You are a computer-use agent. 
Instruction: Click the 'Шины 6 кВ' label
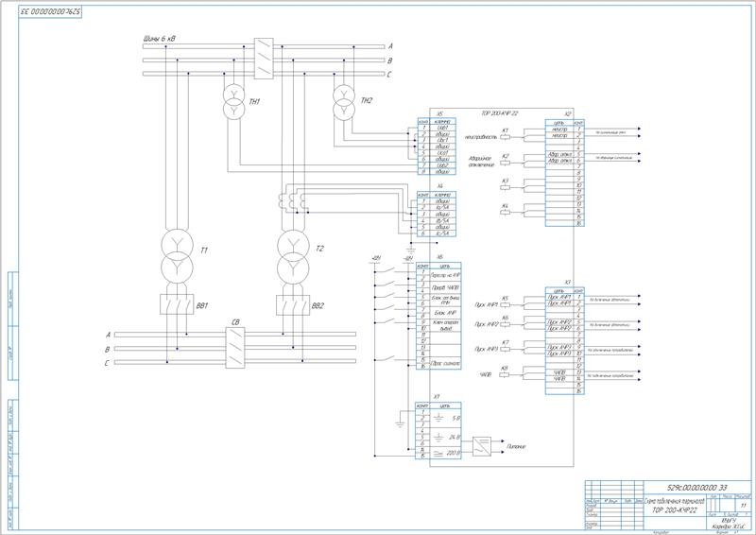tap(159, 38)
